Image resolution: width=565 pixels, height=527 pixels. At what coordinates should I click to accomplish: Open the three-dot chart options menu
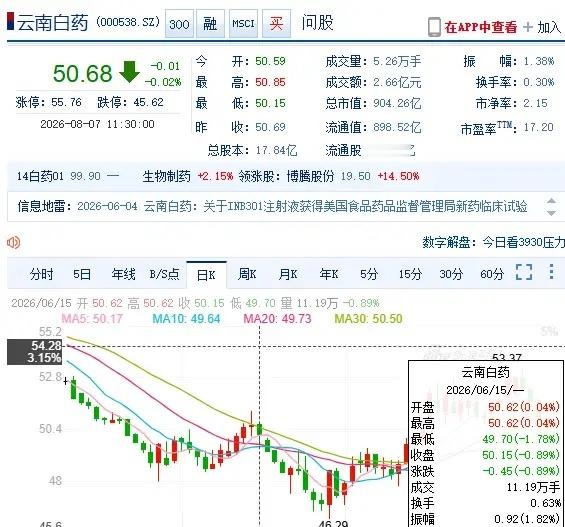551,272
